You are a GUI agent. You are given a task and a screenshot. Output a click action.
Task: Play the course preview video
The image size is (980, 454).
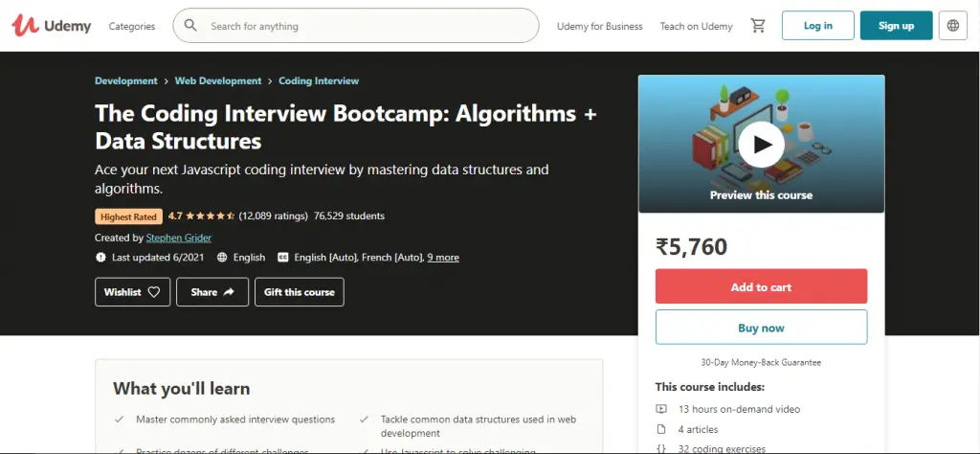click(x=761, y=145)
